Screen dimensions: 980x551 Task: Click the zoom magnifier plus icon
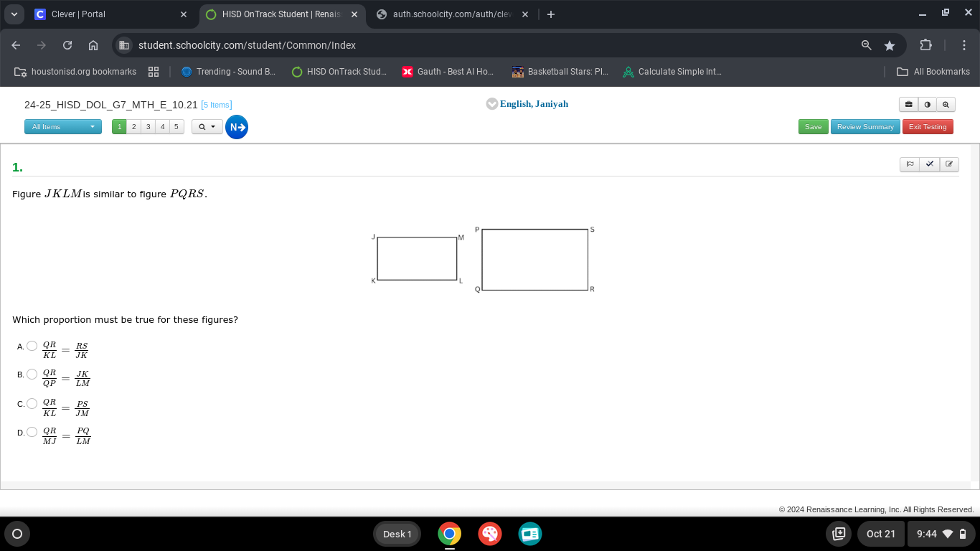pyautogui.click(x=946, y=105)
